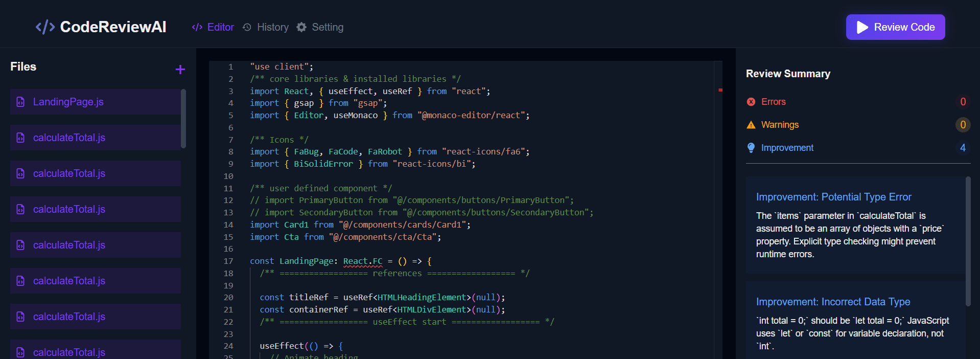Click the Warnings triangle icon
The width and height of the screenshot is (980, 359).
(751, 125)
